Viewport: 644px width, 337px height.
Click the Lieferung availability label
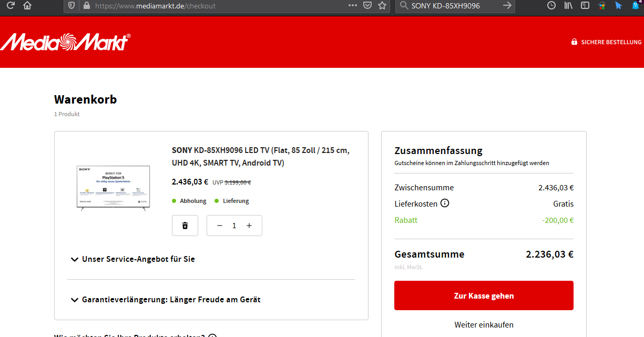click(236, 201)
